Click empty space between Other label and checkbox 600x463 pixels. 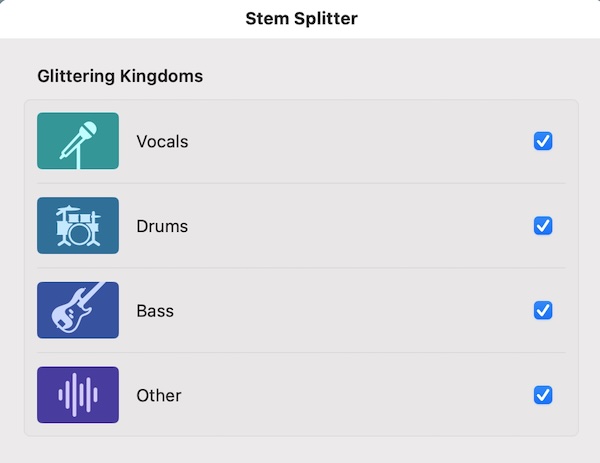pyautogui.click(x=356, y=395)
